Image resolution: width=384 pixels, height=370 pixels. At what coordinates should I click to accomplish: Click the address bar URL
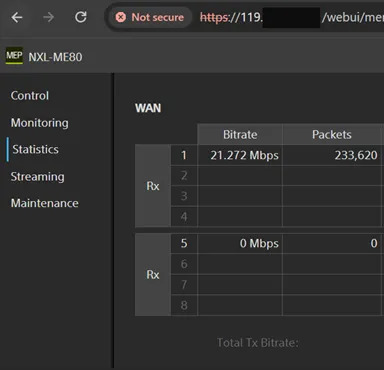point(292,17)
